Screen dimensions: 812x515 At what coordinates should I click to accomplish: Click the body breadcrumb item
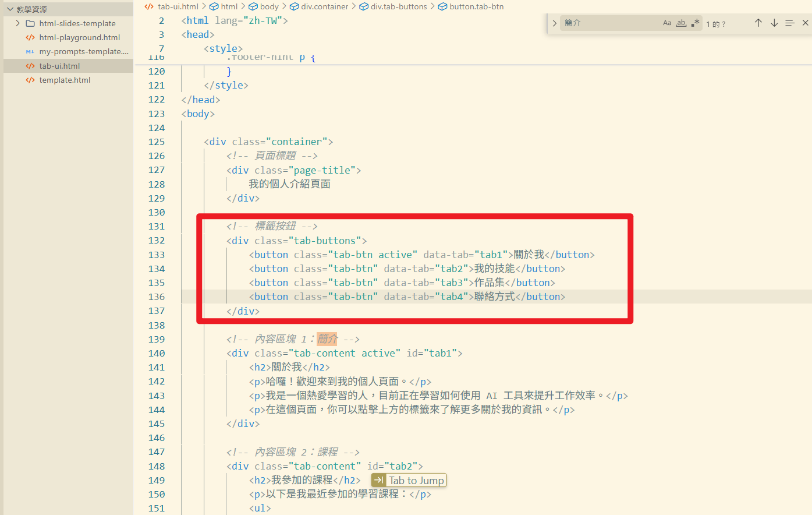[x=269, y=6]
